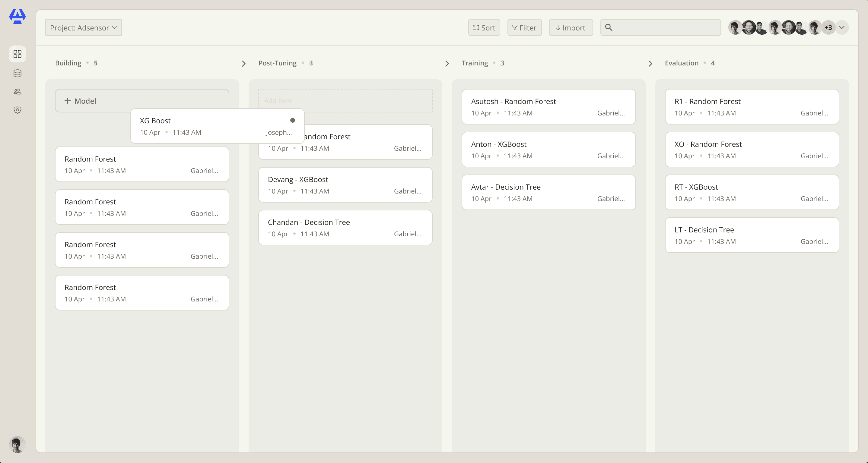Click the user profile avatar at bottom left
Screen dimensions: 868x463
click(x=17, y=445)
